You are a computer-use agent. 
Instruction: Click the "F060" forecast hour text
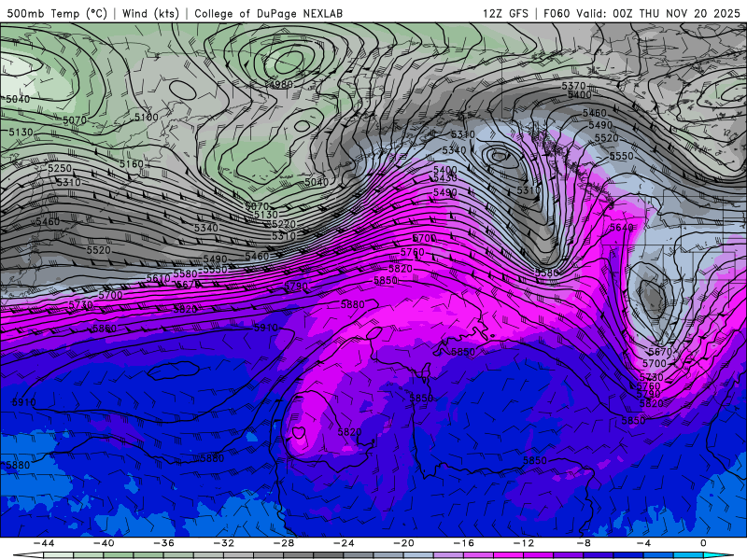[557, 13]
